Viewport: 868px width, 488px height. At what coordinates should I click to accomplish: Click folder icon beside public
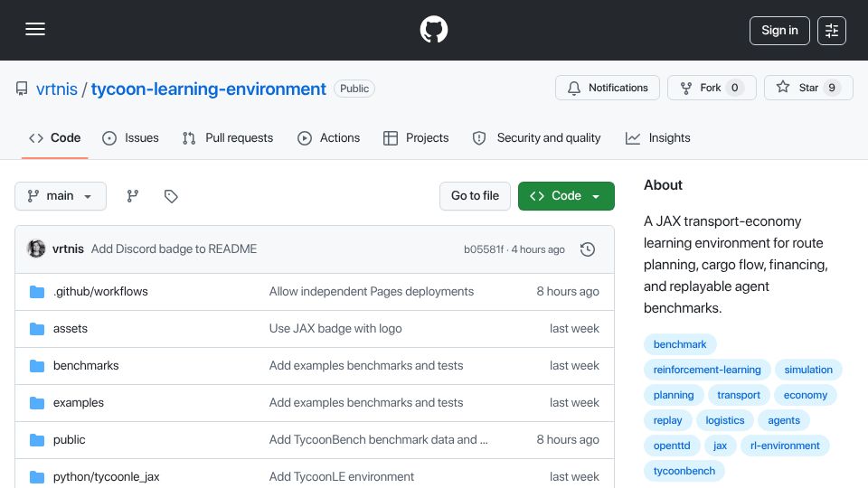click(x=37, y=440)
